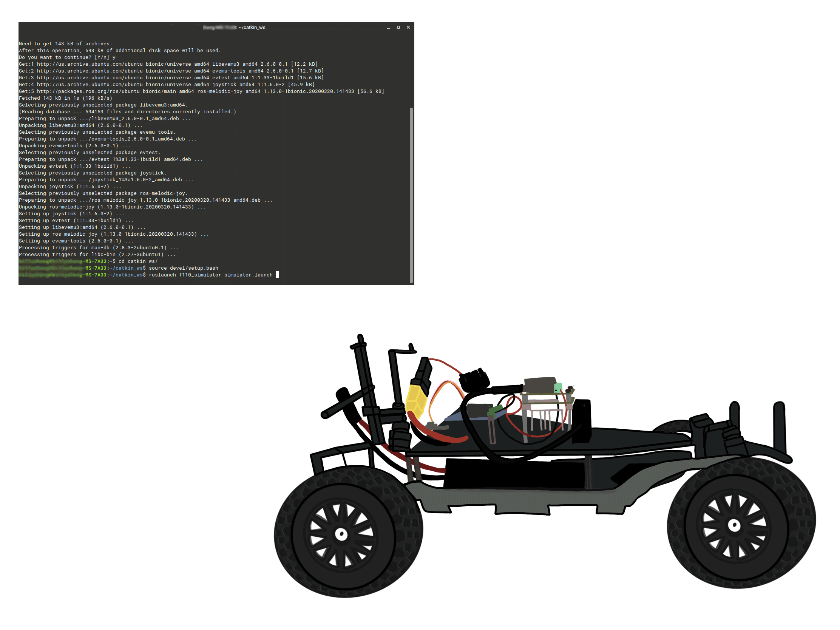This screenshot has width=840, height=630.
Task: Click 'Setting up evtest (1:1.33-1build1)' line
Action: 76,220
